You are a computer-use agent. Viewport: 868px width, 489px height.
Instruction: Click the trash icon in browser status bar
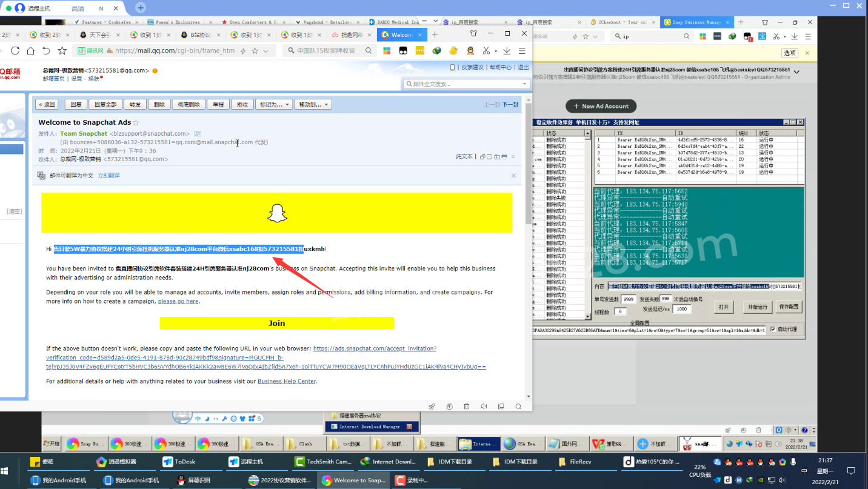[x=466, y=407]
